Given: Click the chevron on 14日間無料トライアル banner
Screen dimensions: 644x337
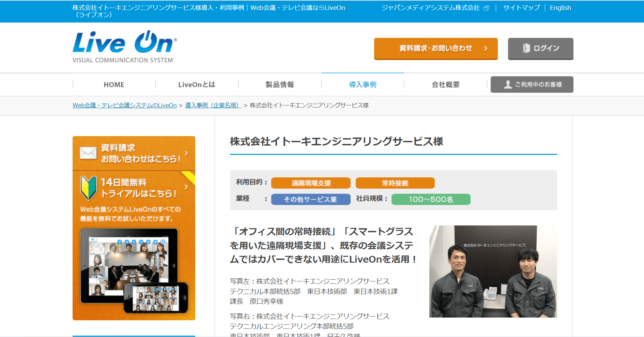Looking at the screenshot, I should 186,187.
